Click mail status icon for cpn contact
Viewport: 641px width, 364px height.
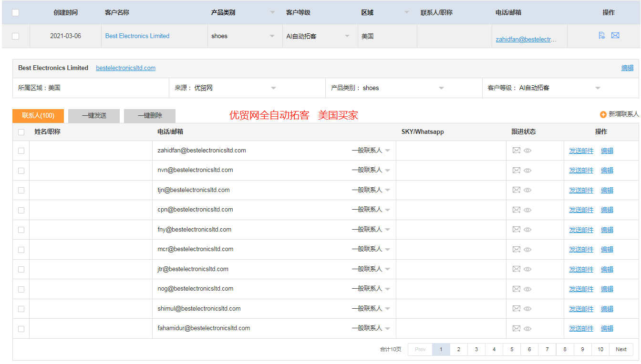click(x=517, y=210)
